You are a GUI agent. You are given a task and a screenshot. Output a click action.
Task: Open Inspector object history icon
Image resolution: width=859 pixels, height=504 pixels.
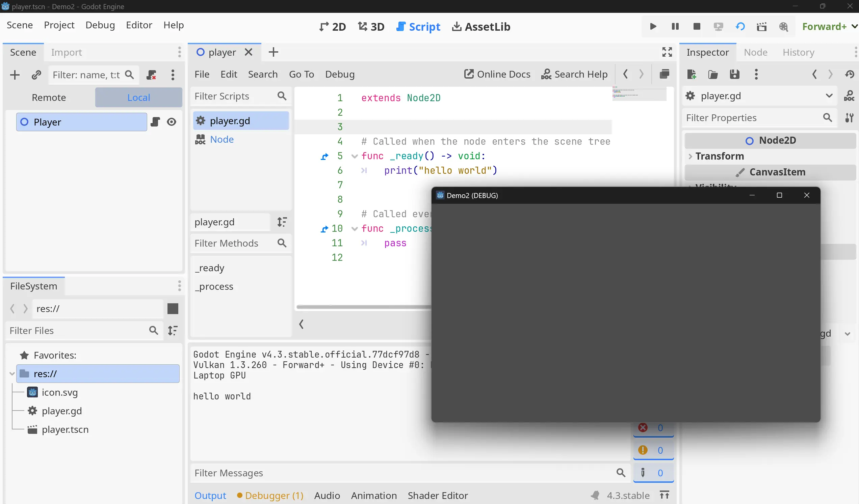(x=850, y=74)
